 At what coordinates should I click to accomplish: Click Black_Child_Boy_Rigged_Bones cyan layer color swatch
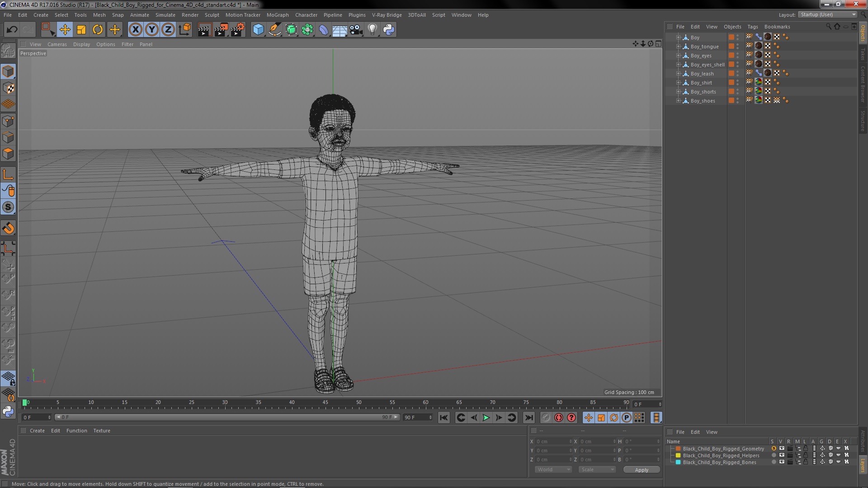click(x=678, y=462)
